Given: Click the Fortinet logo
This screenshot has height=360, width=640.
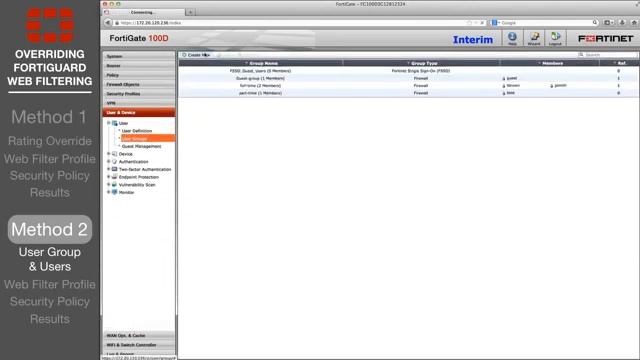Looking at the screenshot, I should click(605, 39).
